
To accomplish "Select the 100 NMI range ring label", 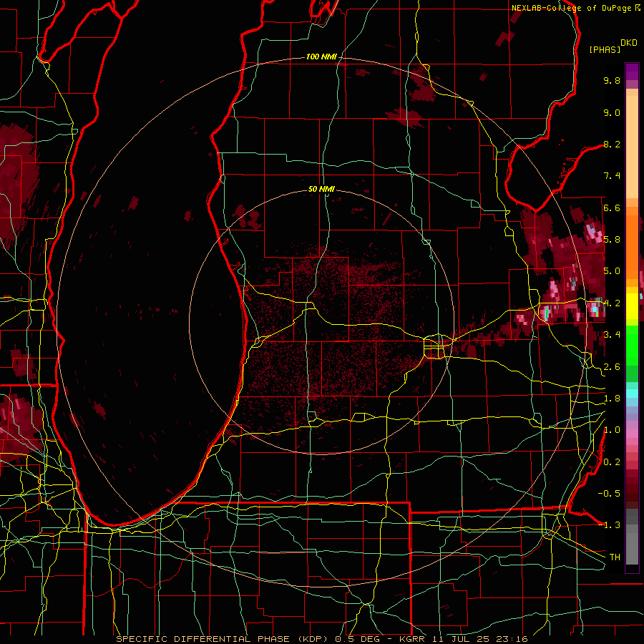I will click(x=321, y=57).
